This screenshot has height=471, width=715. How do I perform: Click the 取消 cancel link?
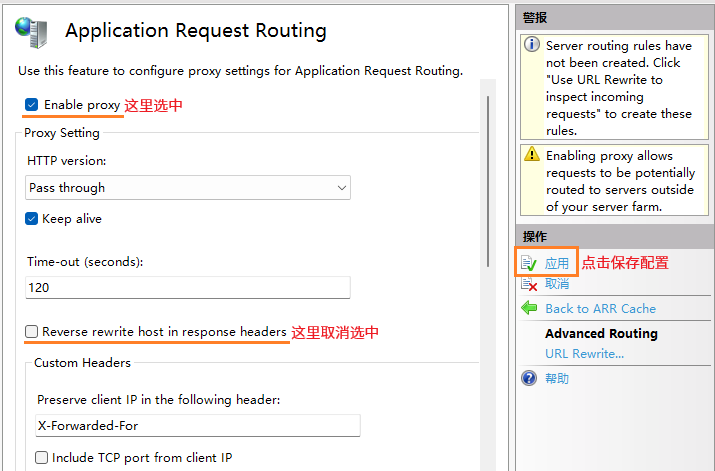click(557, 284)
